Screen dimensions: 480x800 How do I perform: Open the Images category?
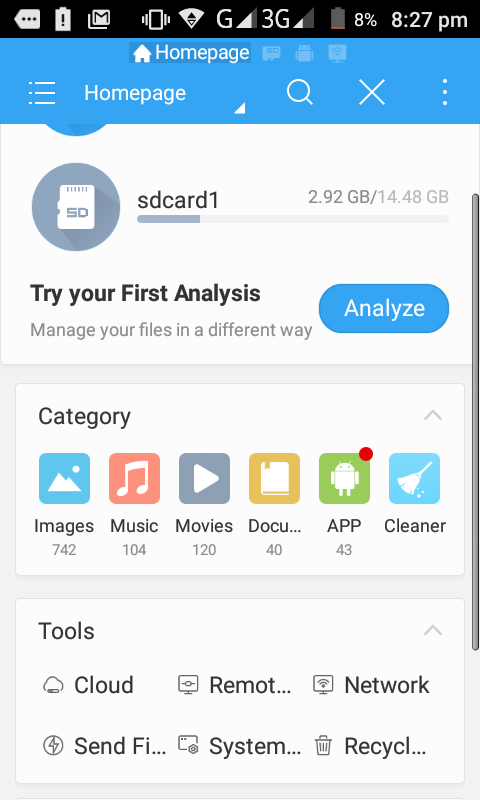coord(64,478)
